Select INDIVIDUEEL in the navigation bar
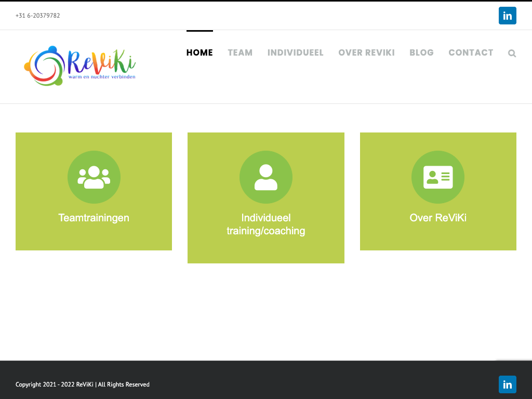The width and height of the screenshot is (532, 399). [x=295, y=52]
